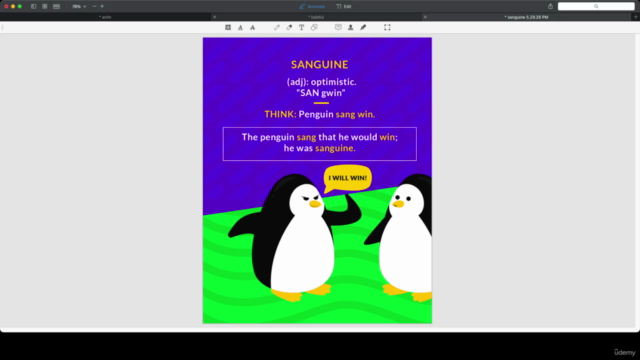This screenshot has width=640, height=360.
Task: Select the underline text tool
Action: pyautogui.click(x=240, y=27)
